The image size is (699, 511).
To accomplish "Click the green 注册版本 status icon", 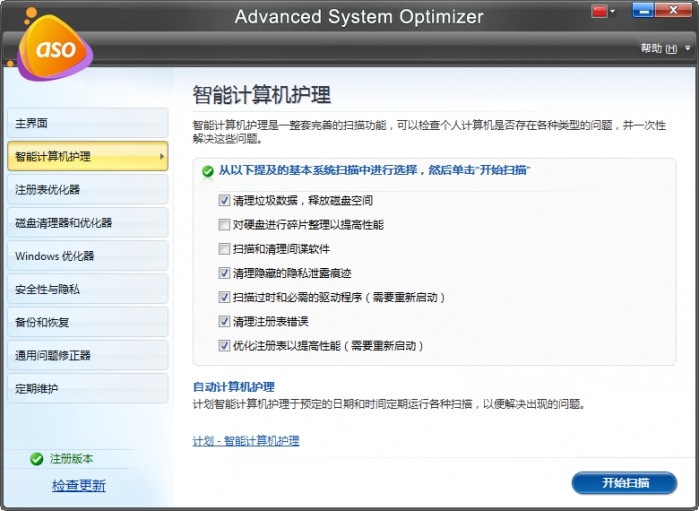I will pyautogui.click(x=37, y=459).
